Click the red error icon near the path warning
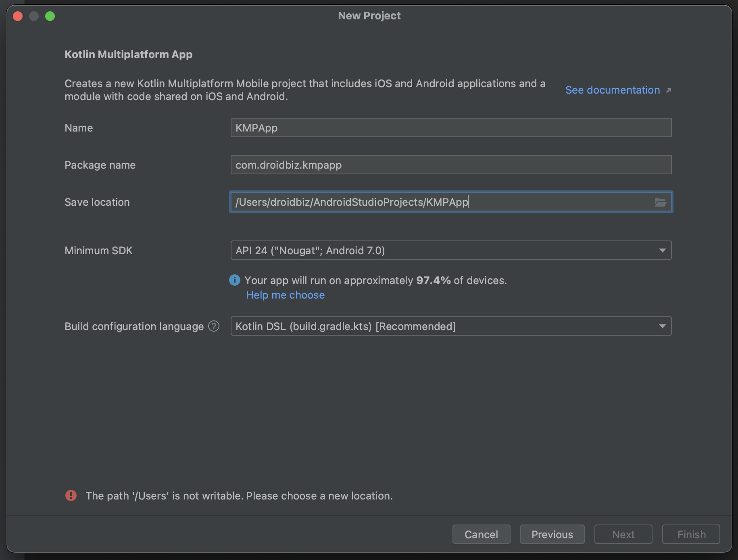The height and width of the screenshot is (560, 738). click(x=71, y=495)
